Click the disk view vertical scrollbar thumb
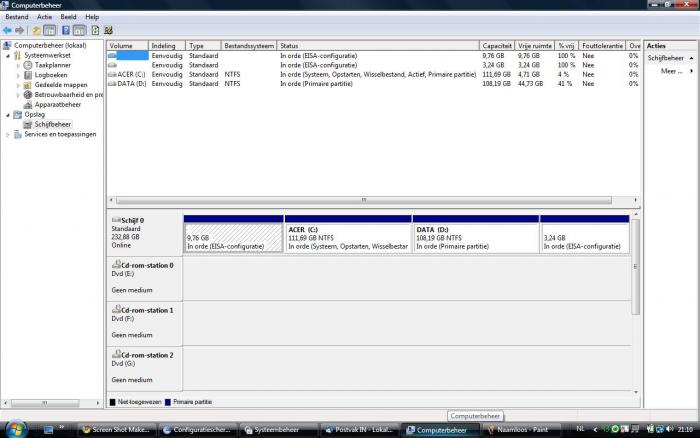The height and width of the screenshot is (438, 700). [x=636, y=267]
